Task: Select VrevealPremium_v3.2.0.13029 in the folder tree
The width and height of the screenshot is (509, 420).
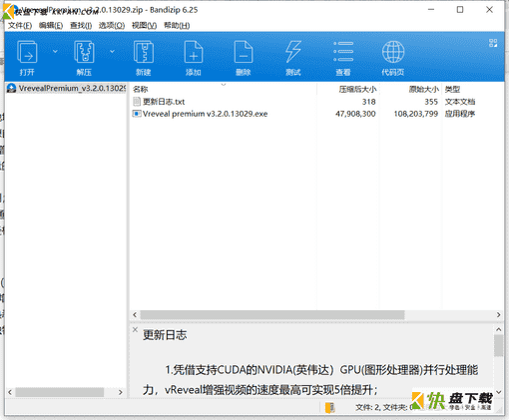Action: (67, 88)
